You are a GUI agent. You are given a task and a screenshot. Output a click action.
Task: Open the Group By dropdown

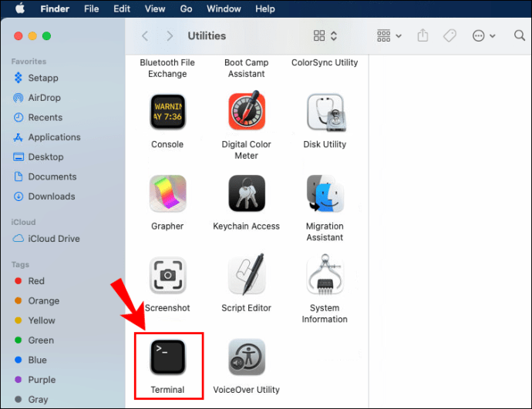(389, 35)
